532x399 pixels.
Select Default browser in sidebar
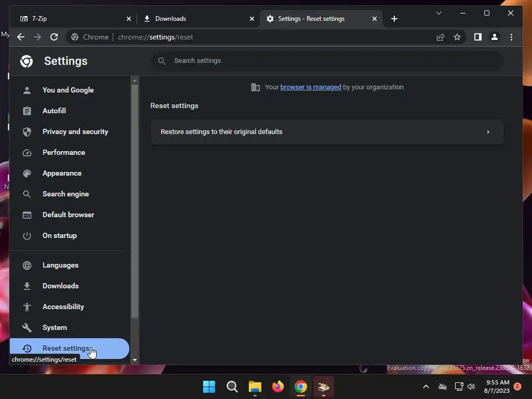tap(70, 215)
